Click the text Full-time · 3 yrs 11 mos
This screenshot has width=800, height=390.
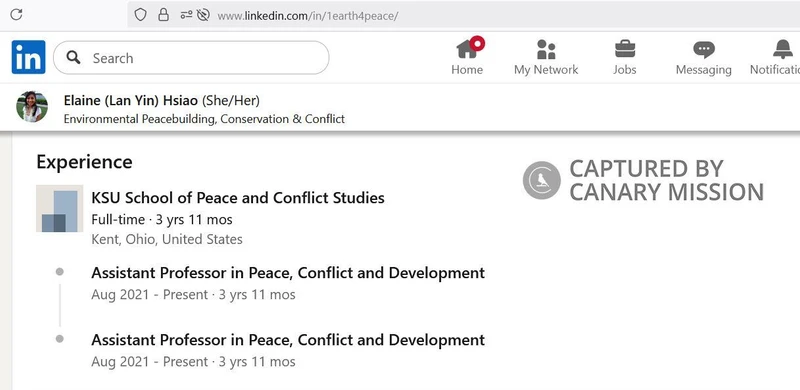click(x=162, y=220)
